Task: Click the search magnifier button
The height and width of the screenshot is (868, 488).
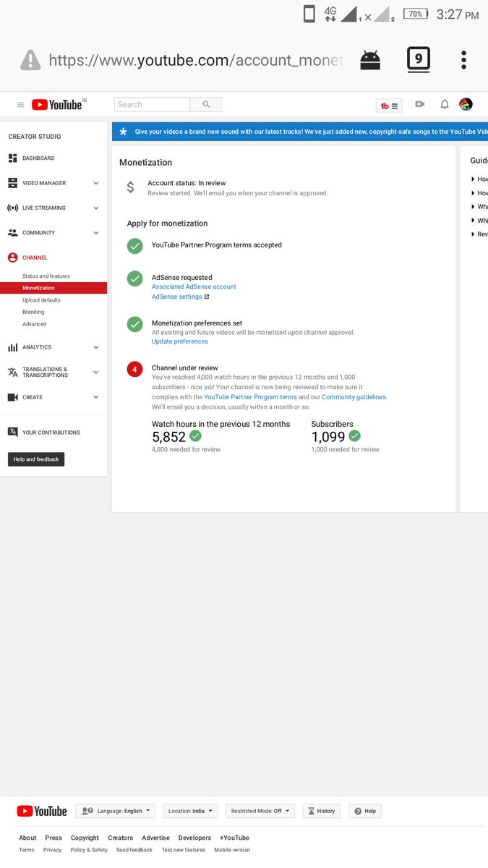Action: 206,104
